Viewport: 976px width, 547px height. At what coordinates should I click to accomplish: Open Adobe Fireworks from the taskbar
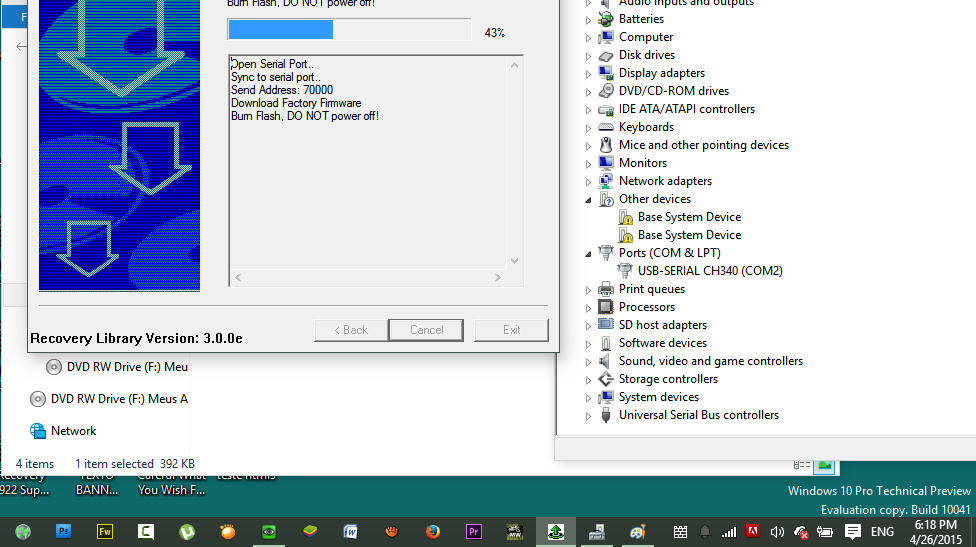105,531
